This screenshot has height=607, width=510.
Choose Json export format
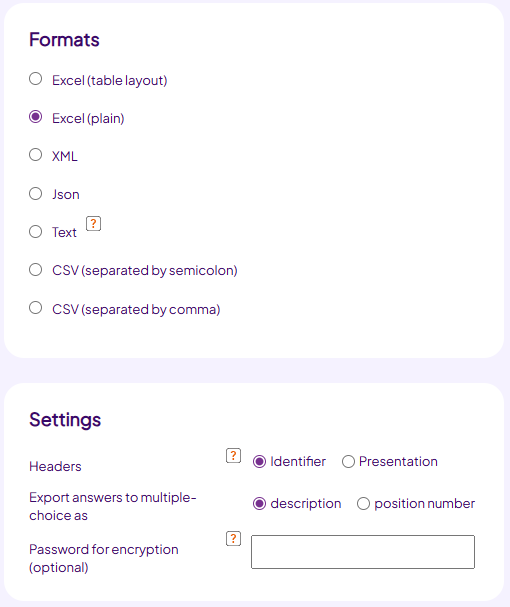[x=36, y=193]
